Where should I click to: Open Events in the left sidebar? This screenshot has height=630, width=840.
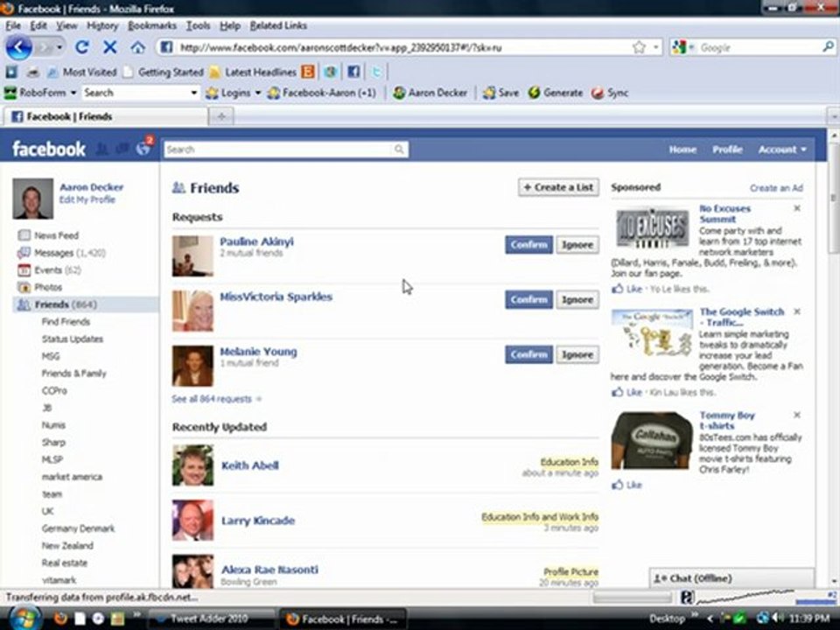pyautogui.click(x=49, y=270)
